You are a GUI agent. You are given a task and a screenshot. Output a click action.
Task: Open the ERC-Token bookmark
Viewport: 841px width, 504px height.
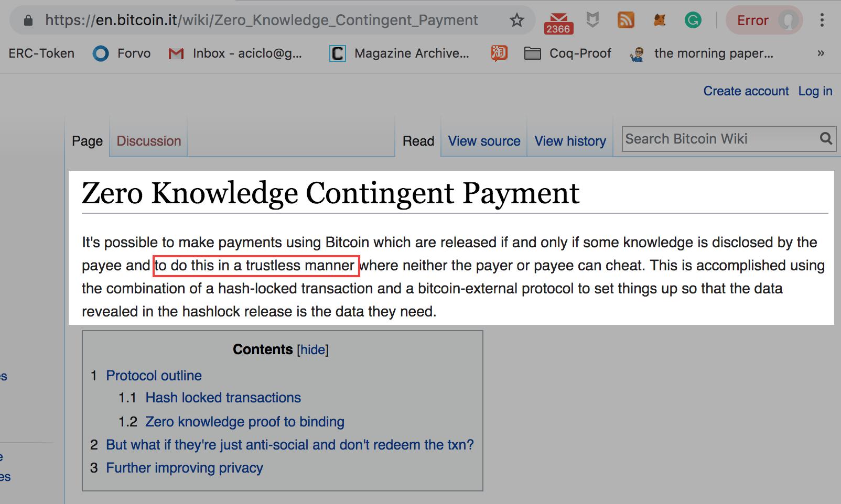tap(41, 53)
